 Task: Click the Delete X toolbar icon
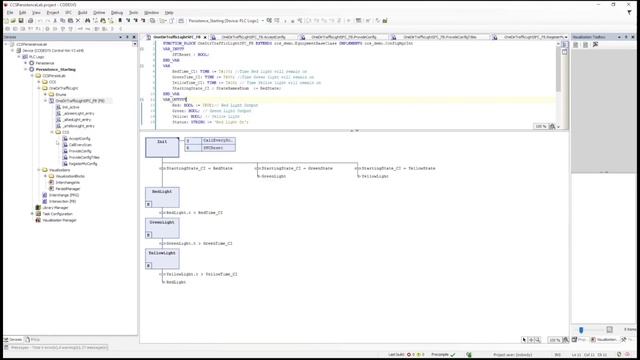pos(78,20)
